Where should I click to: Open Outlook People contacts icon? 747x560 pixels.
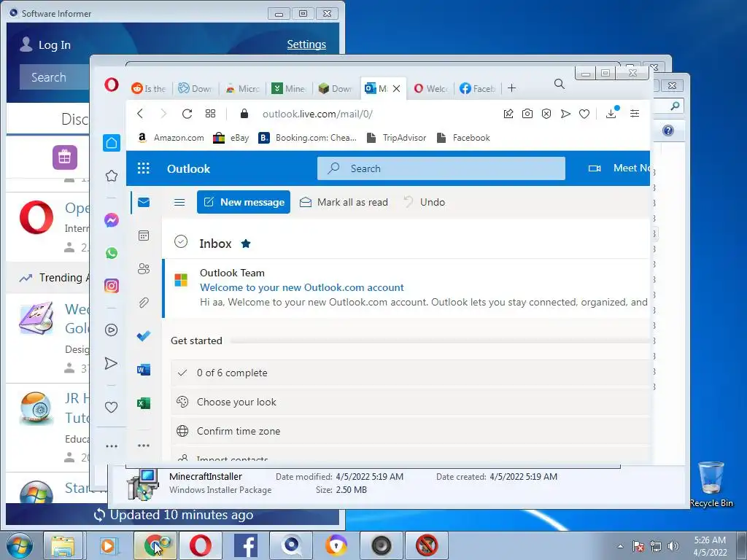pyautogui.click(x=144, y=268)
